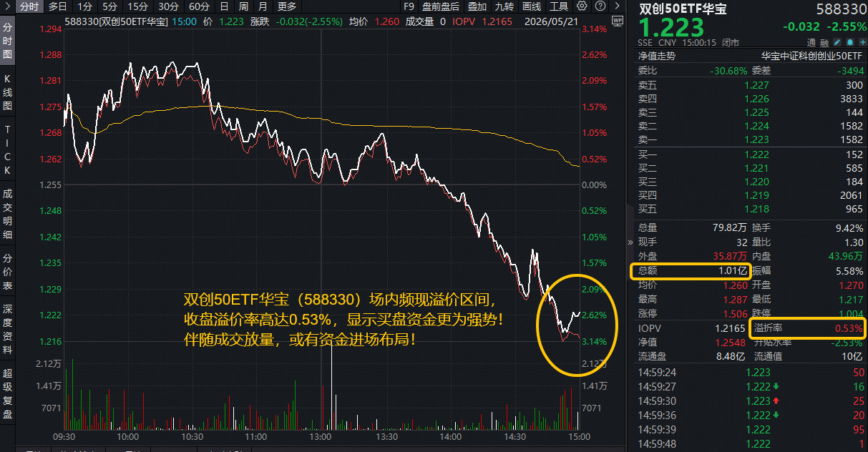
Task: Open 深度资料 in left sidebar
Action: coord(8,329)
